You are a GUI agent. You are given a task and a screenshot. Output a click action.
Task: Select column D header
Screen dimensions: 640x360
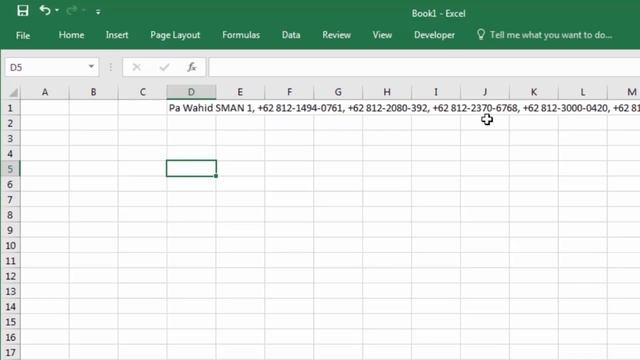click(x=191, y=92)
